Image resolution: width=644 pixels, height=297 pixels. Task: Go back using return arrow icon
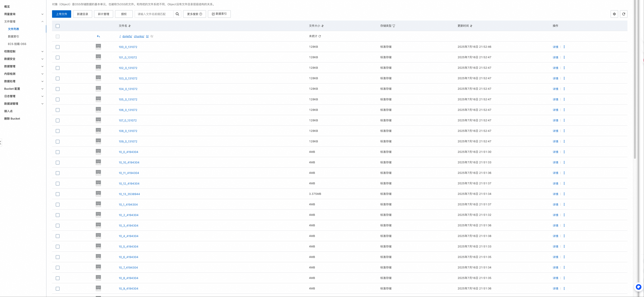pos(98,37)
